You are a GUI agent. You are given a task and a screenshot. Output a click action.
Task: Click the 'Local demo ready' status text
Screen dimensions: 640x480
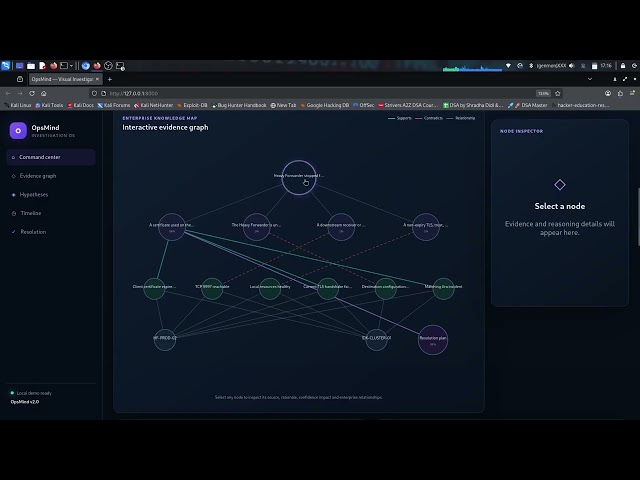[x=34, y=393]
